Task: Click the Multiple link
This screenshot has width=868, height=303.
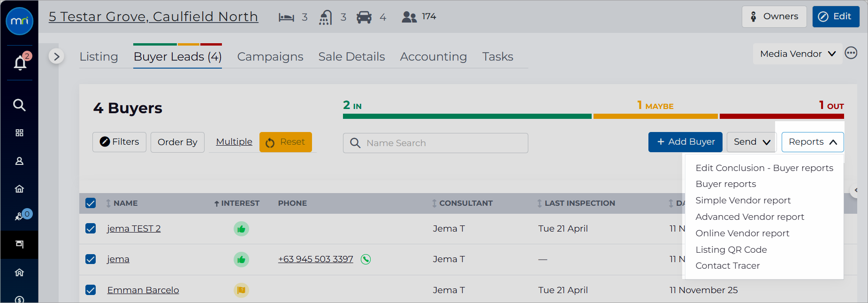Action: pyautogui.click(x=234, y=142)
